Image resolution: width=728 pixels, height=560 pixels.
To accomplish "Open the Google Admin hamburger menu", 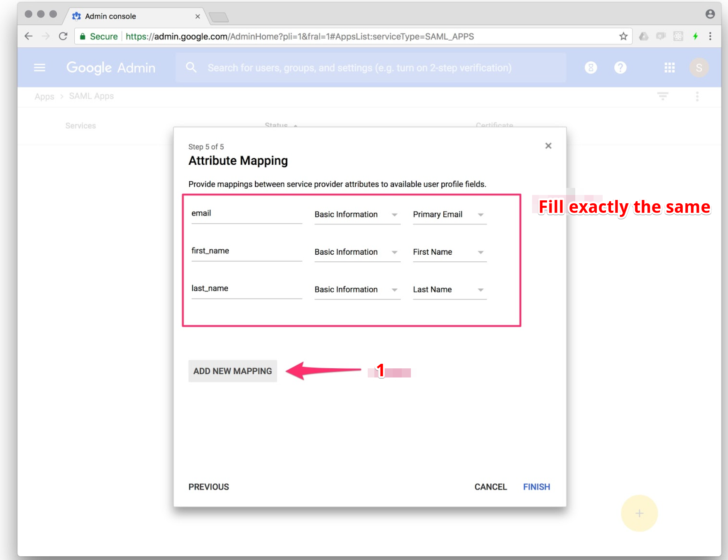I will (x=39, y=68).
